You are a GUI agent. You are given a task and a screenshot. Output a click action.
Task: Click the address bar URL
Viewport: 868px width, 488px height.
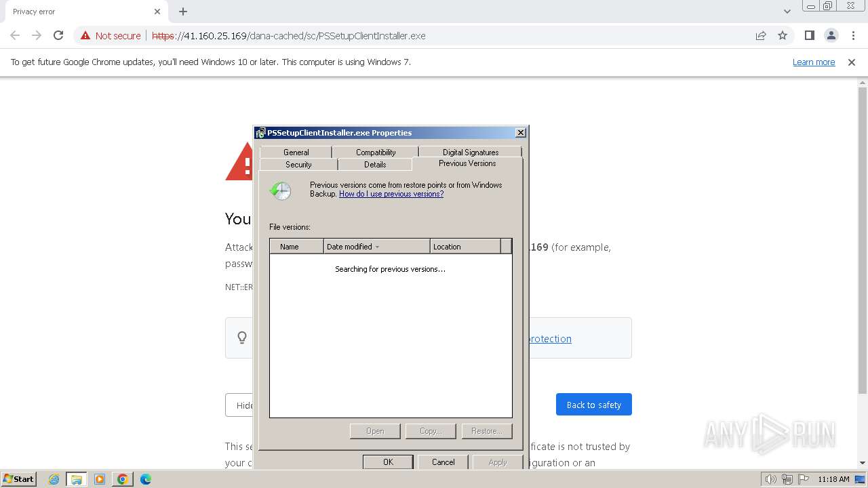coord(288,36)
